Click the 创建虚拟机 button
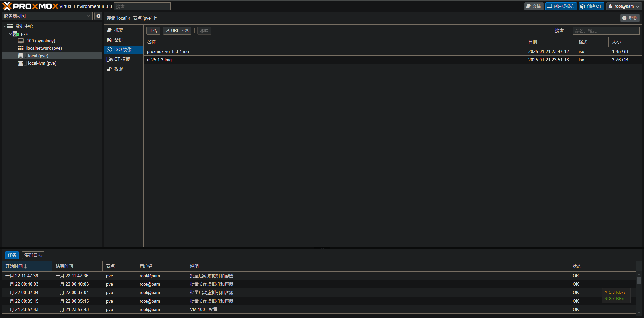The image size is (644, 318). 561,6
